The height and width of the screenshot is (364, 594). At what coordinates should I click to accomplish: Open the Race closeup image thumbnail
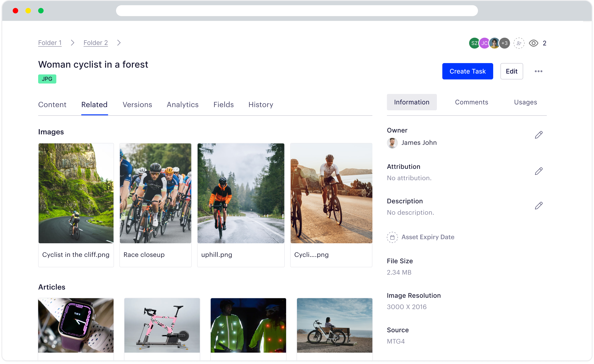pos(156,193)
